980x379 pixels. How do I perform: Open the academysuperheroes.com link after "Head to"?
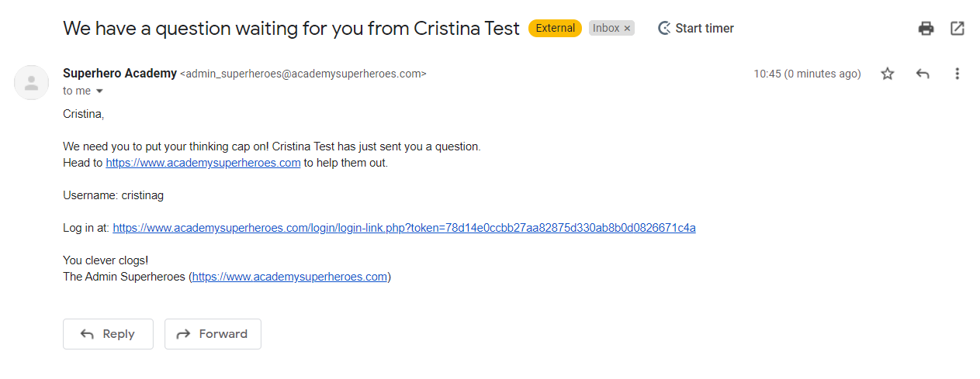tap(203, 163)
